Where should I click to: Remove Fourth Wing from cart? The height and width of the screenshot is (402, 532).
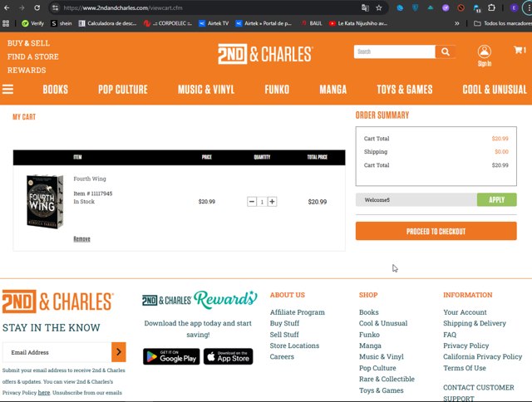81,239
